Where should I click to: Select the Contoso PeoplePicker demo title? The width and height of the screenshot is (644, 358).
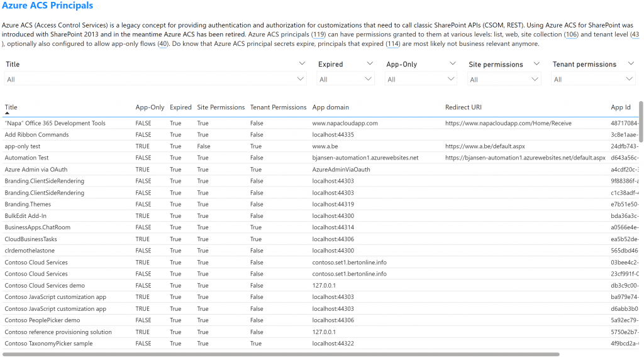point(42,320)
